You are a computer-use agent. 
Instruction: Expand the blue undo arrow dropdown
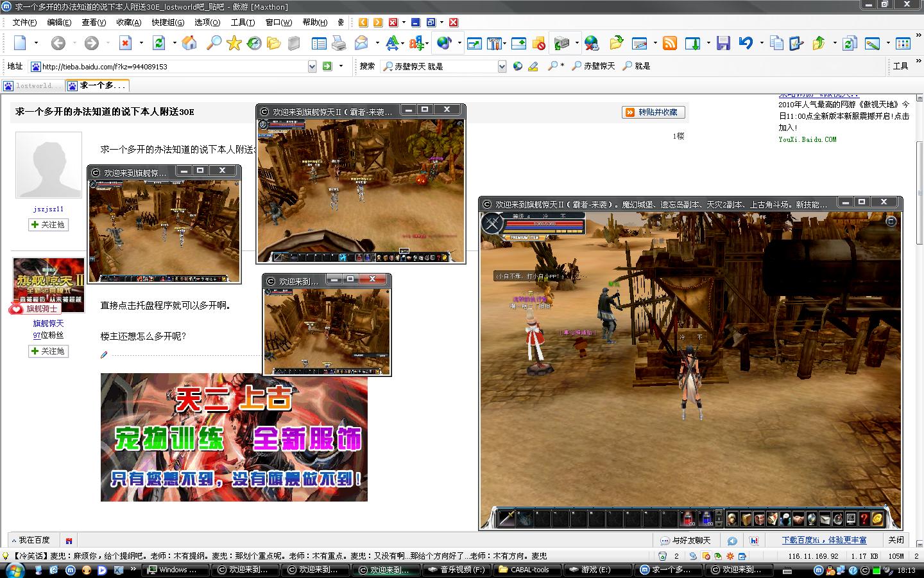[761, 43]
